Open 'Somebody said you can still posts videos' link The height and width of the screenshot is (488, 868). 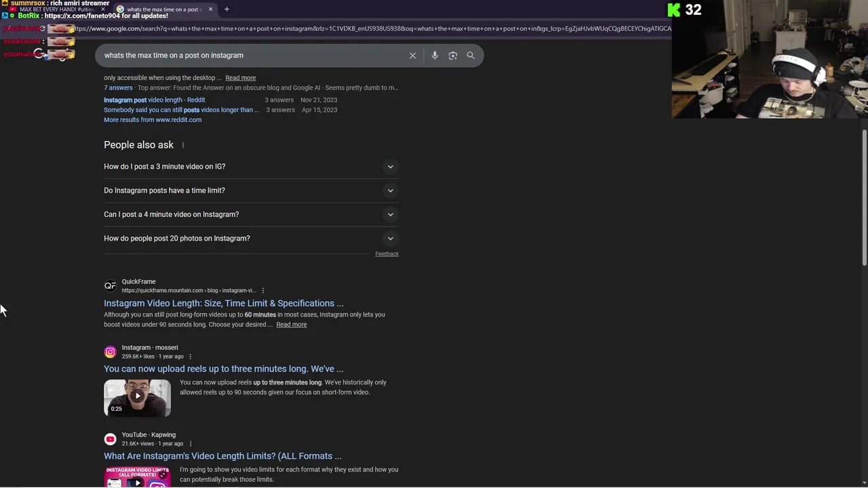[x=181, y=110]
